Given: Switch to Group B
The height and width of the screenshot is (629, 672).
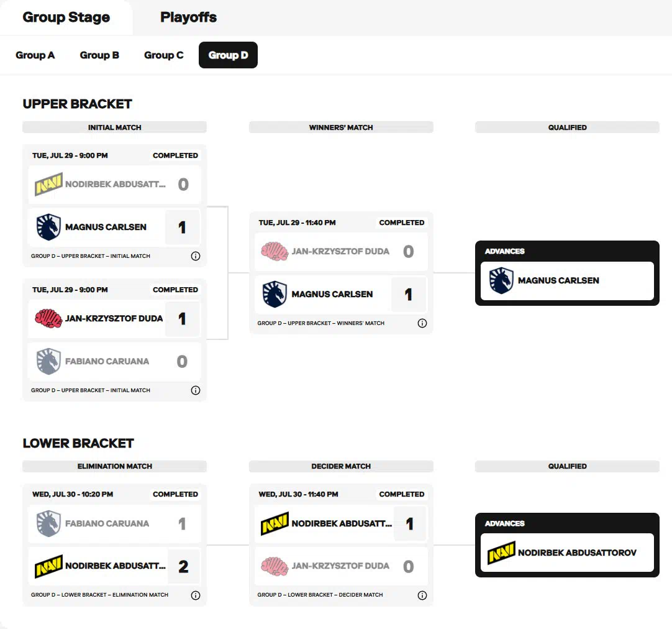Looking at the screenshot, I should click(x=99, y=55).
